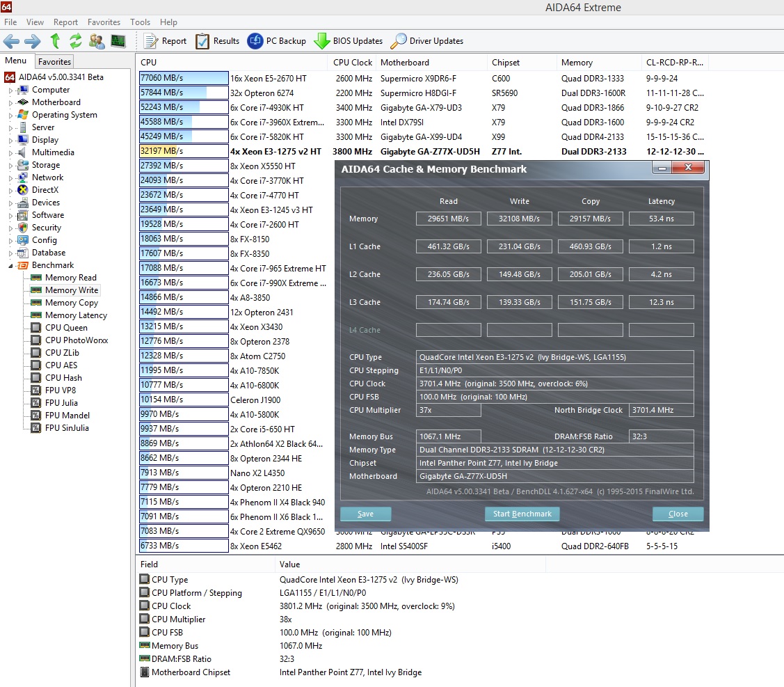The image size is (784, 687).
Task: Click the Start Benchmark button
Action: tap(522, 514)
